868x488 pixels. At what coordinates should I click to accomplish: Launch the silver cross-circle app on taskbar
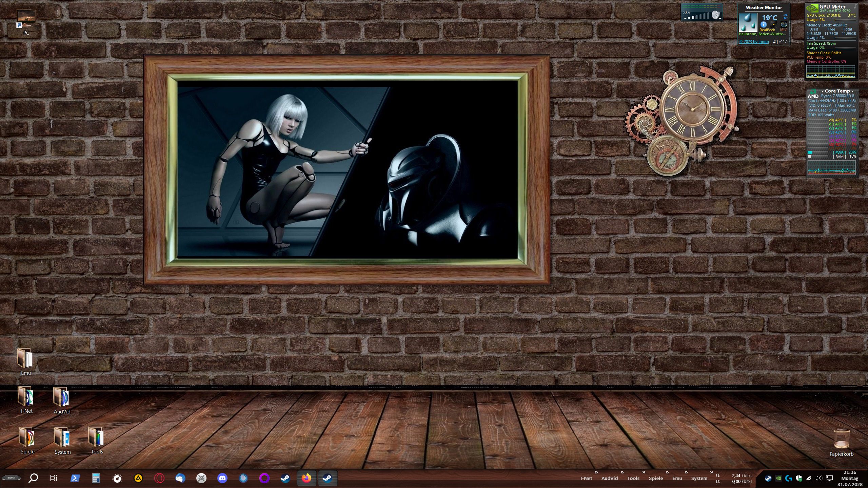(x=201, y=478)
